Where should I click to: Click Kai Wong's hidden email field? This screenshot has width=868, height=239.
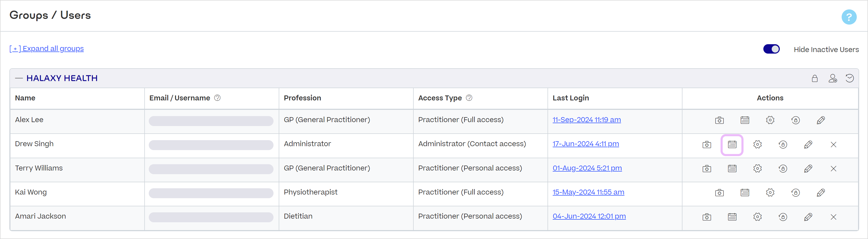click(211, 193)
